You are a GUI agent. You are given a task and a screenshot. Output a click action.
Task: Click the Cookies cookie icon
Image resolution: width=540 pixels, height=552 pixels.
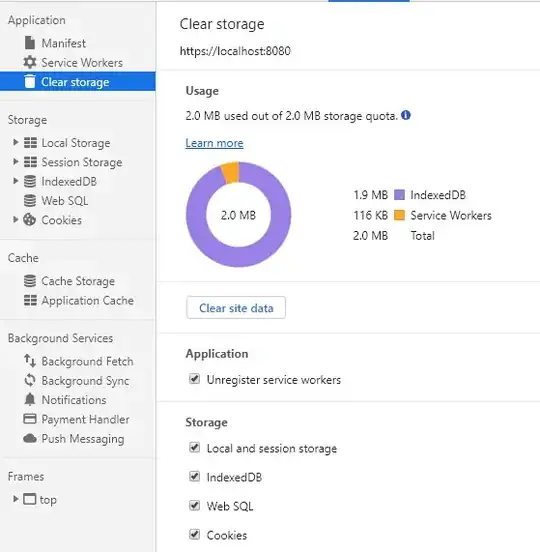click(x=30, y=220)
